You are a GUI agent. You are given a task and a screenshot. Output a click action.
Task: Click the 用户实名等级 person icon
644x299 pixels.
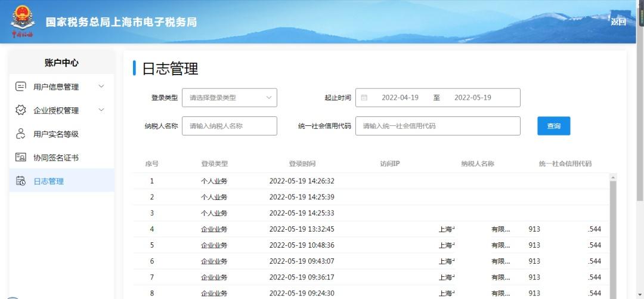pos(20,134)
